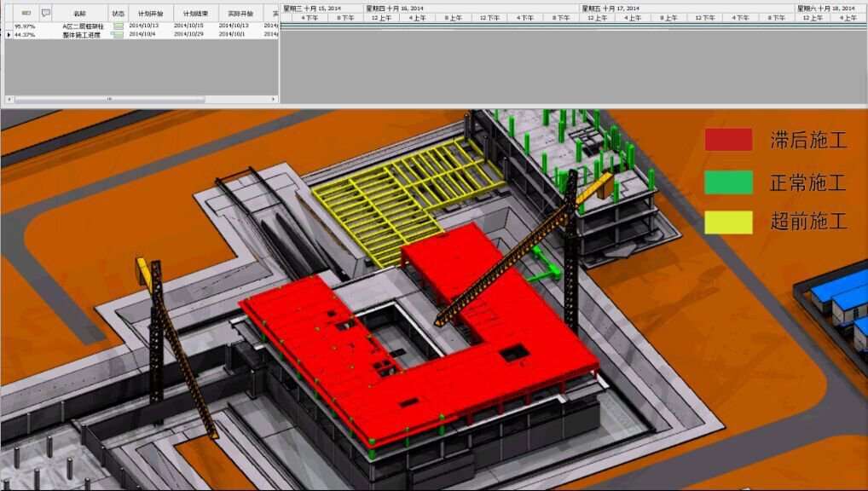The width and height of the screenshot is (868, 491).
Task: Select the A区二层框架柱 task name
Action: click(83, 26)
